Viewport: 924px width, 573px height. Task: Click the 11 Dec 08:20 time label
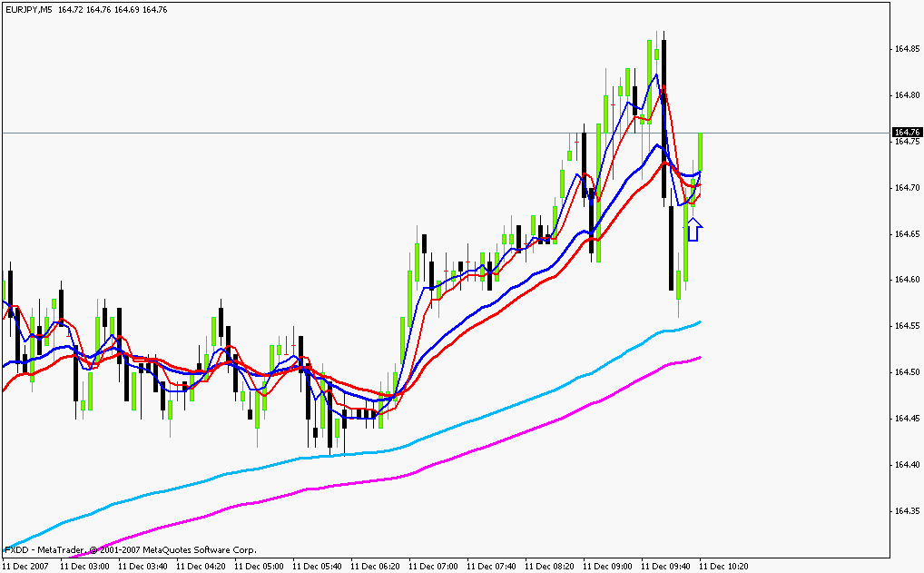point(550,567)
